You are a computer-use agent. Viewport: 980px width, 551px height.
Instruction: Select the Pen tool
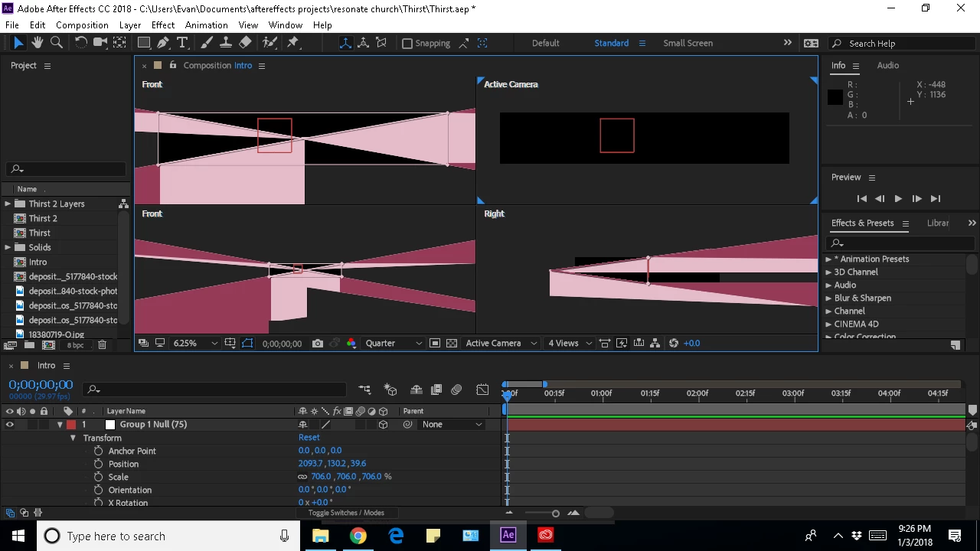163,43
